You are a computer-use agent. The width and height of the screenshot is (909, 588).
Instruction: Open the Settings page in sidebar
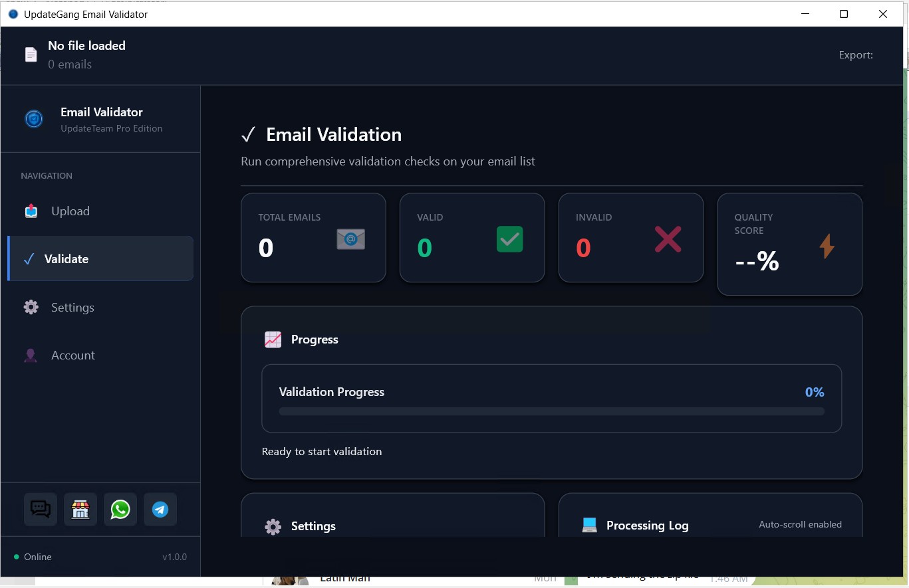point(72,308)
